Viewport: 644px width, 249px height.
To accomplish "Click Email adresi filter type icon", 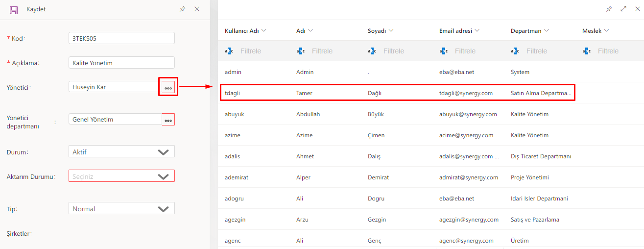I will 444,51.
